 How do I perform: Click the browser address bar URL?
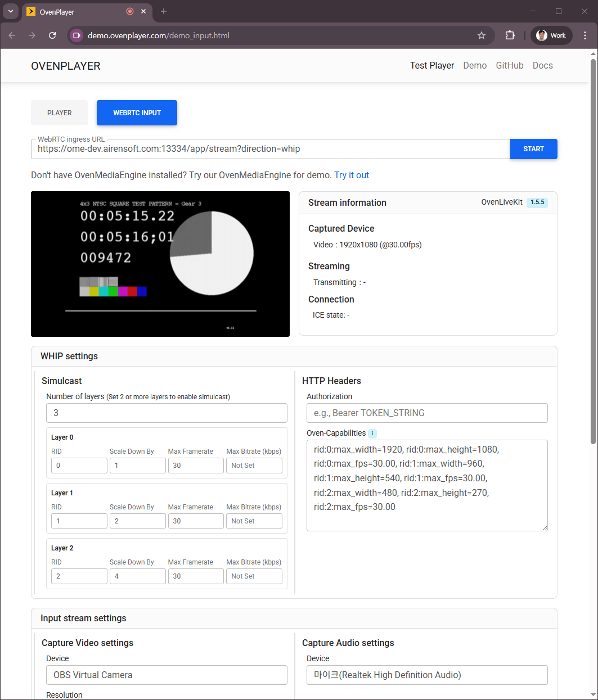tap(159, 35)
